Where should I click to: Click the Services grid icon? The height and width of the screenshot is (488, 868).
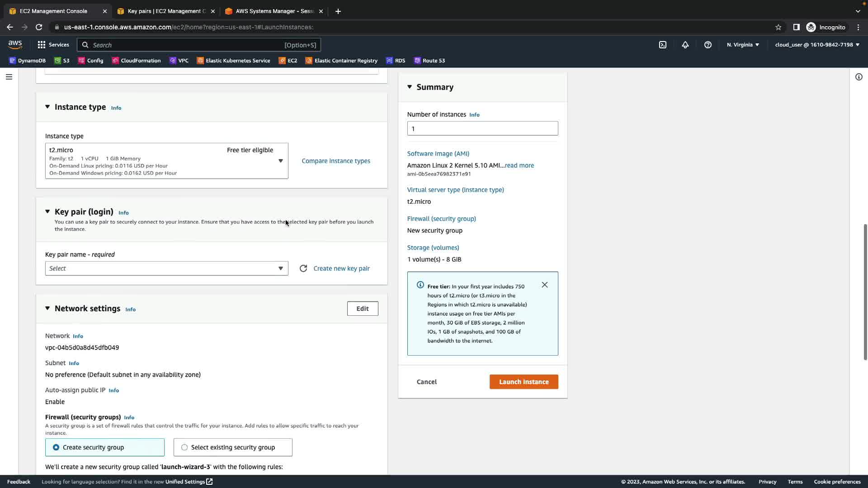pos(42,45)
